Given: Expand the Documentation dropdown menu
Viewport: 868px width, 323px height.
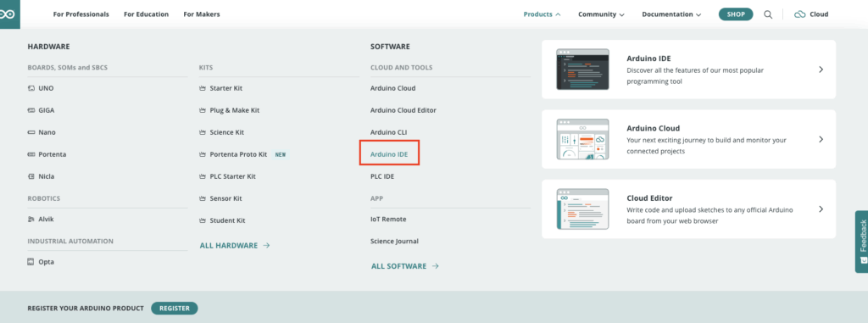Looking at the screenshot, I should coord(671,14).
